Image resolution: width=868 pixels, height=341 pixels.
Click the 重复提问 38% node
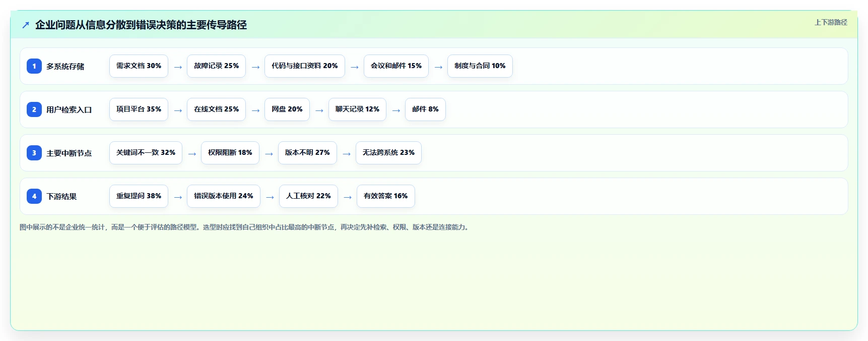coord(139,196)
